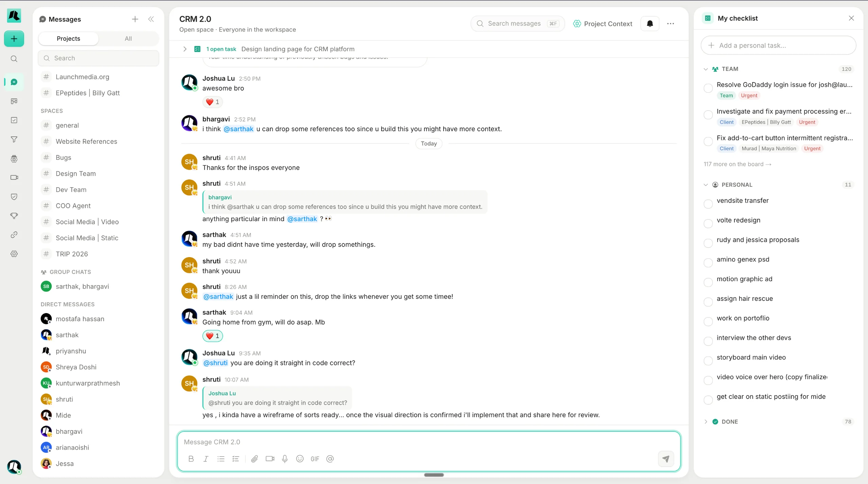Image resolution: width=868 pixels, height=484 pixels.
Task: Open the search icon in left rail
Action: pos(14,59)
